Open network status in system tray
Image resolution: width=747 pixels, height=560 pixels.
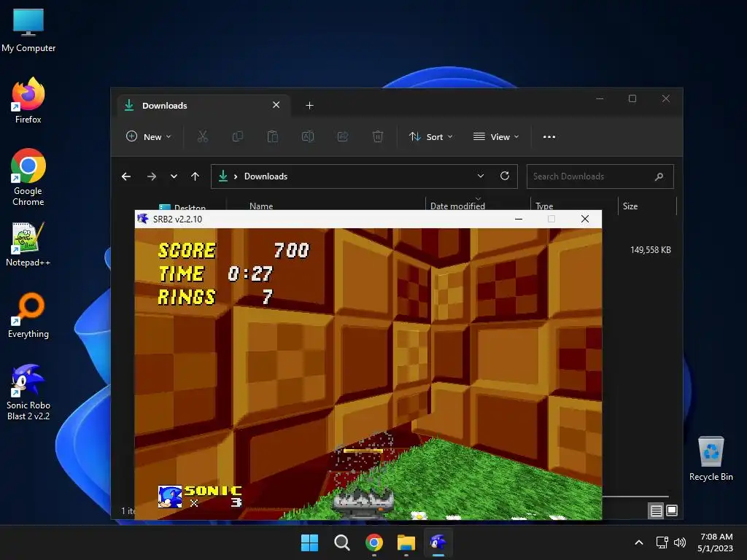coord(662,542)
